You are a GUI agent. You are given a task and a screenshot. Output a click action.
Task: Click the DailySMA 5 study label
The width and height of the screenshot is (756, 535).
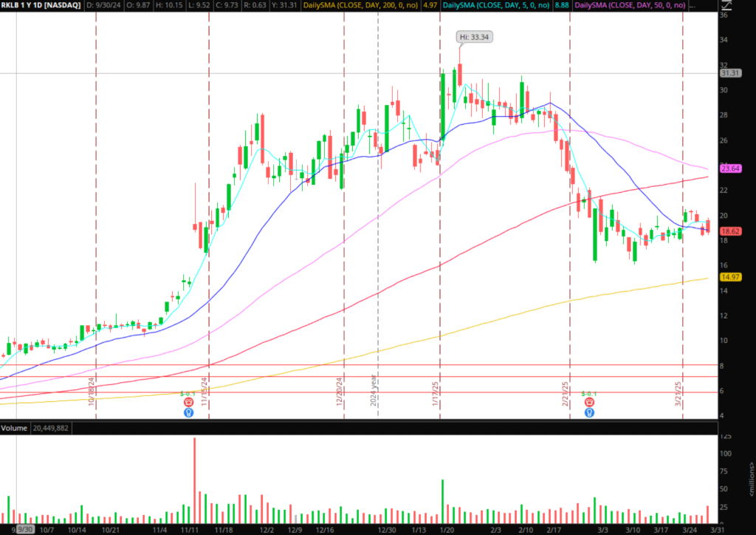496,5
